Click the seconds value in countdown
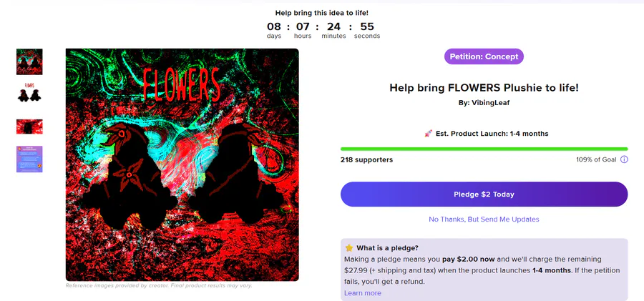The height and width of the screenshot is (301, 644). [x=367, y=26]
